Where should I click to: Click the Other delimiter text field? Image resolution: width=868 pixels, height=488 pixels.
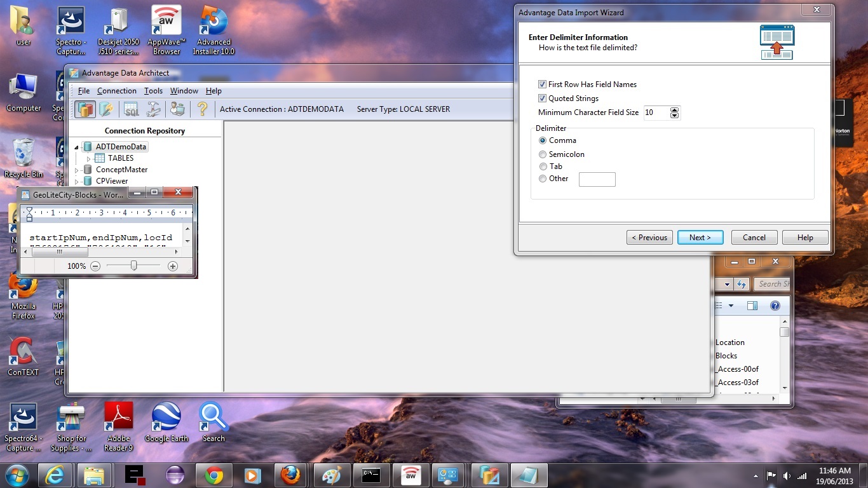597,179
